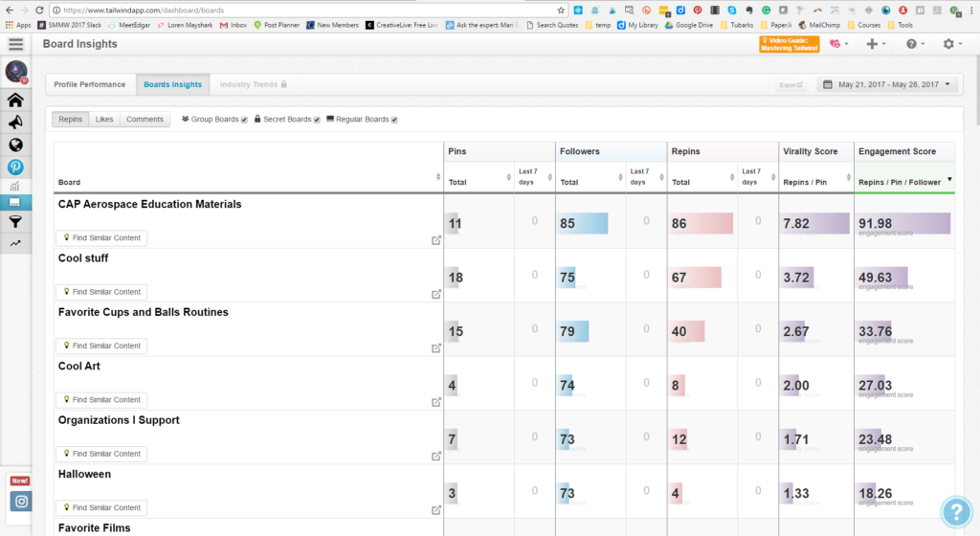This screenshot has width=980, height=536.
Task: Sort by Virality Score Repins / Pin column
Action: (x=815, y=180)
